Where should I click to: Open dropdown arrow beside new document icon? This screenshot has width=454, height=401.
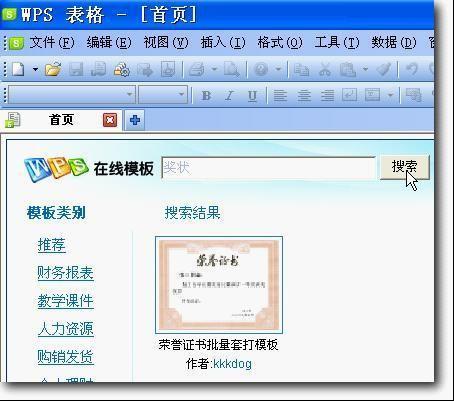pos(35,69)
